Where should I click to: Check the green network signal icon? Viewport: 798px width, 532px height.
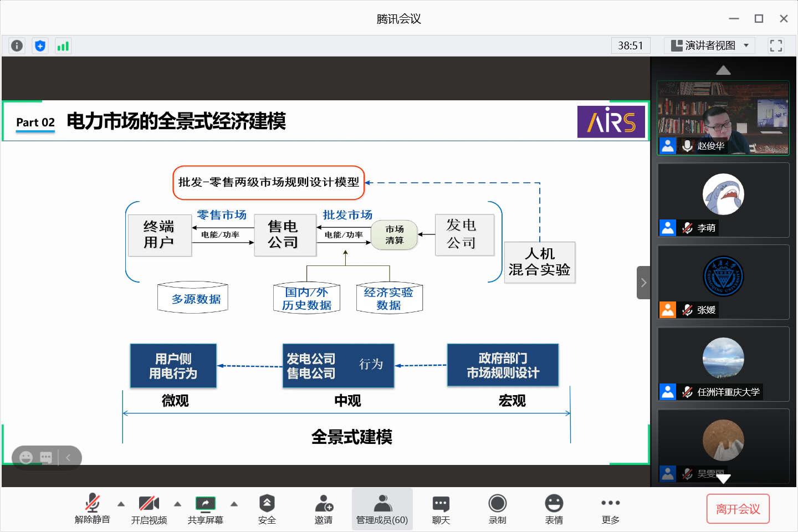click(x=63, y=45)
